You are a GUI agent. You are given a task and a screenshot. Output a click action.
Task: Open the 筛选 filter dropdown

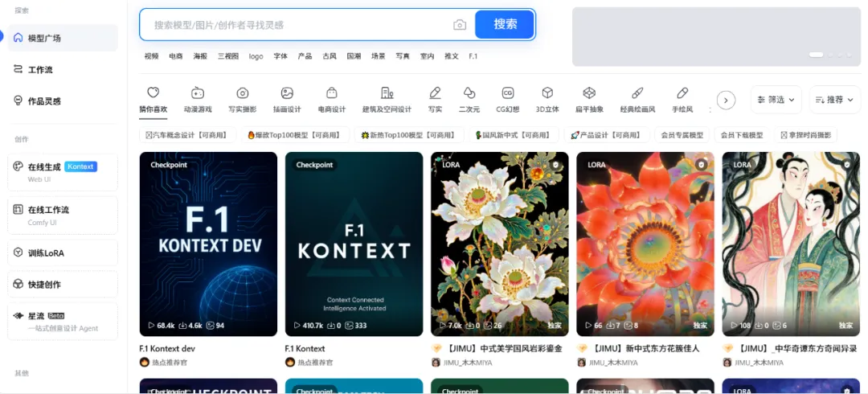[x=776, y=100]
